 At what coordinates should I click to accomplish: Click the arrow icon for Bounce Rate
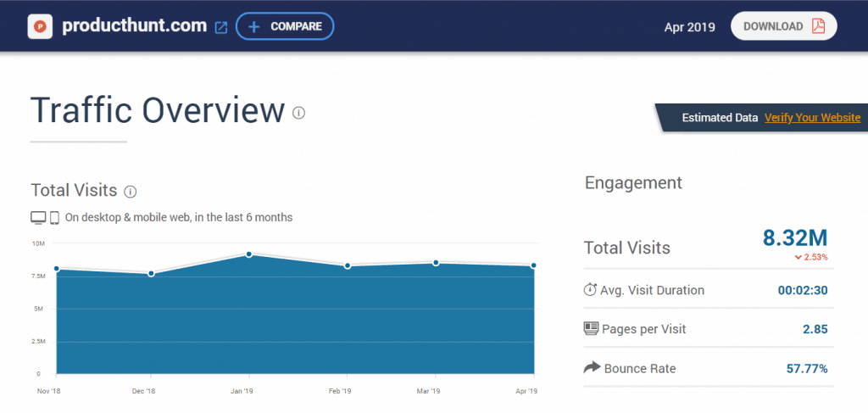tap(592, 367)
